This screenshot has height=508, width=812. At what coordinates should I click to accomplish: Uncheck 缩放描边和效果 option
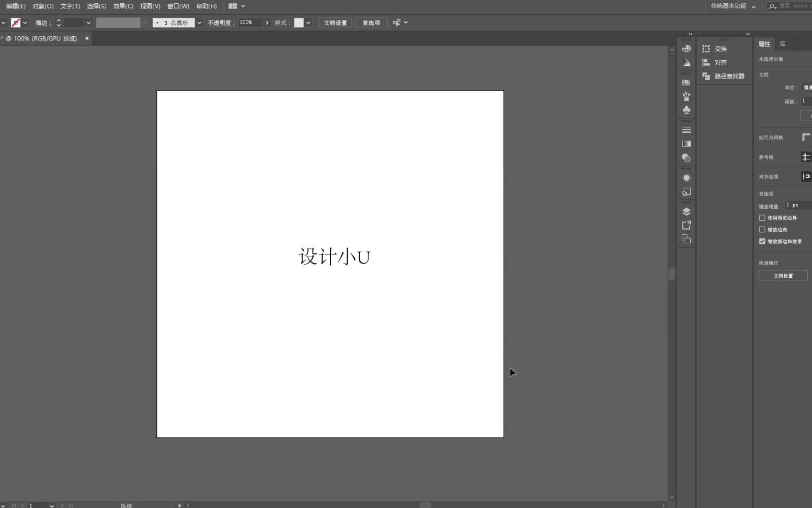coord(762,241)
